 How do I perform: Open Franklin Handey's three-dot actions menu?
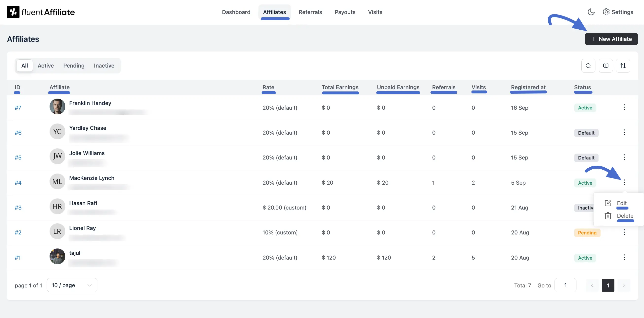(x=625, y=107)
